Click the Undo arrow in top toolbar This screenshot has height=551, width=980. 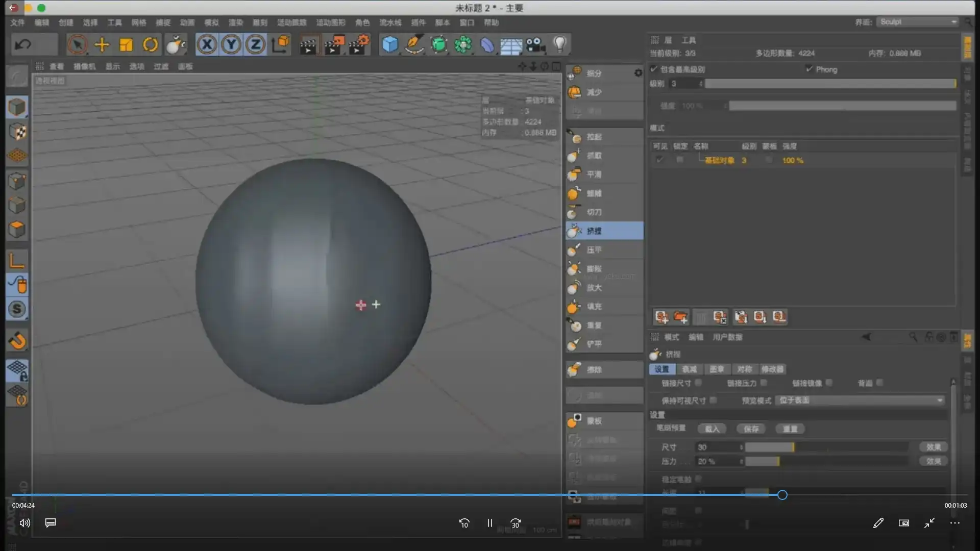point(23,45)
